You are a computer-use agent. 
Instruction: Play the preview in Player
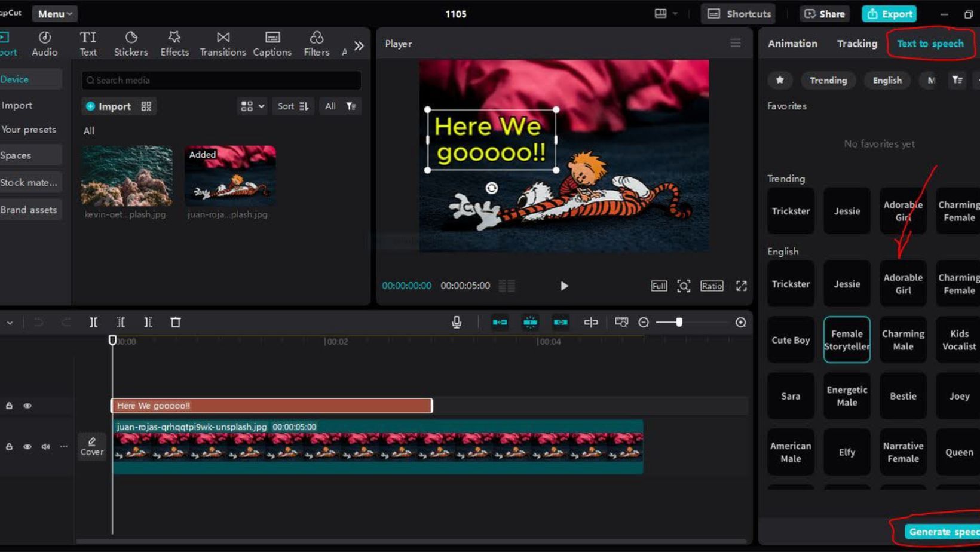pos(563,286)
